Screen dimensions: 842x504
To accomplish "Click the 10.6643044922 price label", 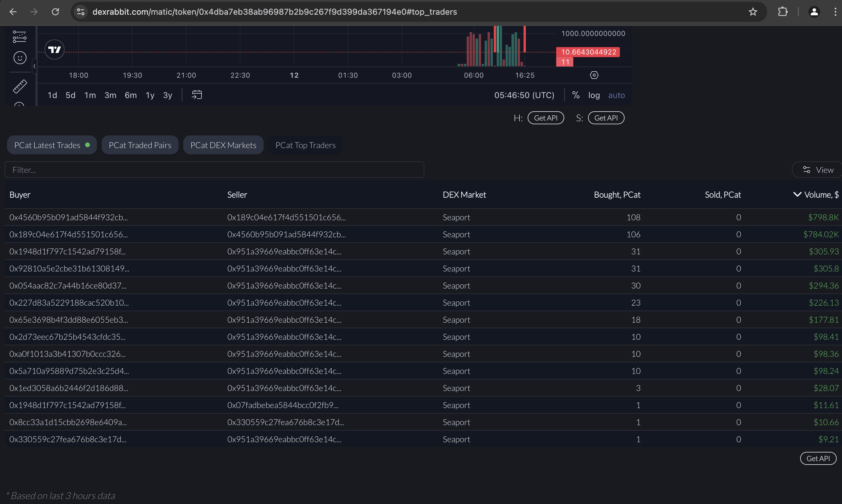I will [588, 52].
